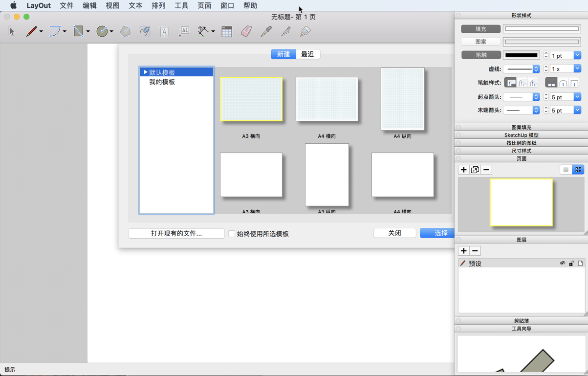Choose the pink Eraser tool
588x376 pixels.
(246, 32)
